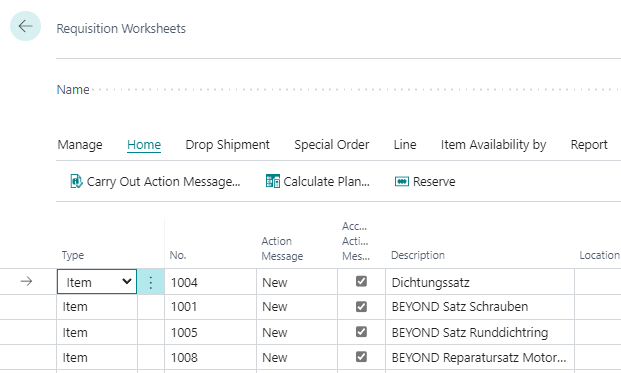Click the Type cell Item in row 1001
The height and width of the screenshot is (373, 621).
click(97, 307)
